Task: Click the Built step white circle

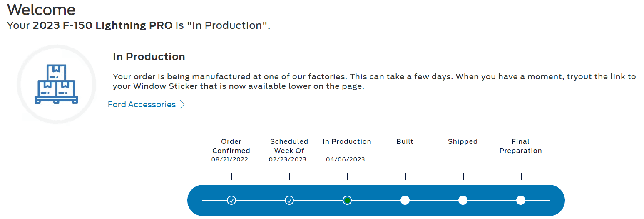Action: (x=405, y=201)
